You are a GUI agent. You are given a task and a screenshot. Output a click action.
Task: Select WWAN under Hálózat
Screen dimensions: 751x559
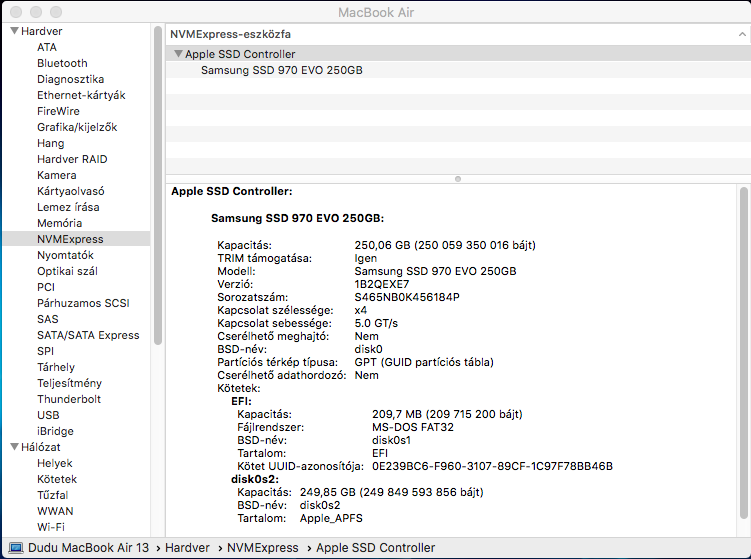pos(55,511)
